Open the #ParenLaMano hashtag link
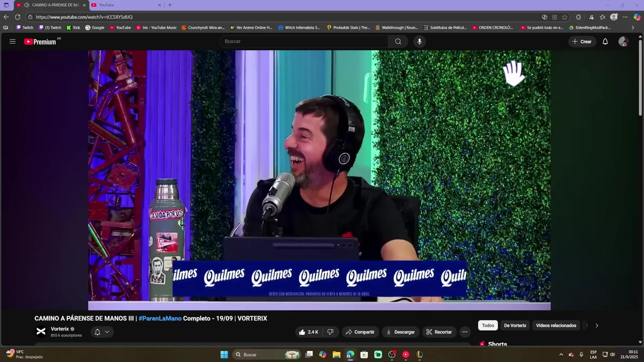 [160, 318]
